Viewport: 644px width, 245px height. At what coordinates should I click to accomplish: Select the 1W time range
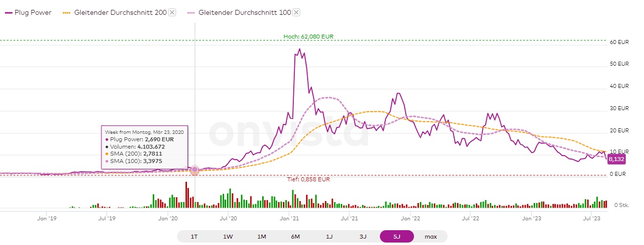pyautogui.click(x=228, y=237)
